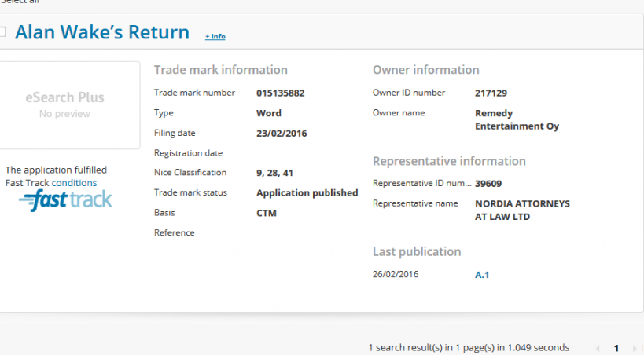Select page 1 in pagination

pos(616,348)
